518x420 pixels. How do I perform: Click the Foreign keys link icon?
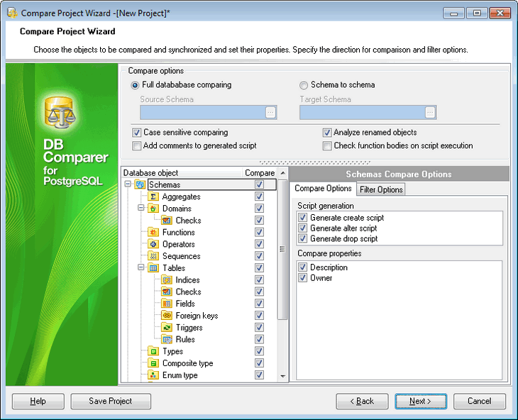coord(167,315)
